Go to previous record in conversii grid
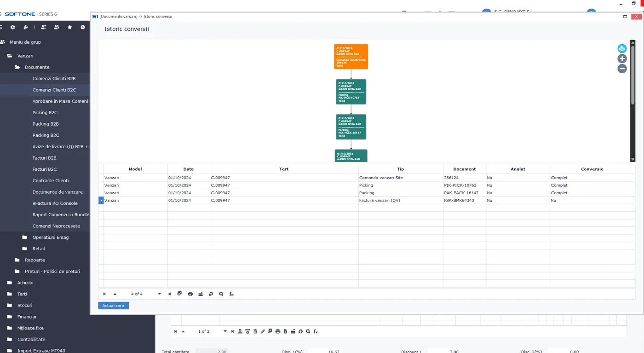Screen dimensions: 644x353 [x=115, y=294]
